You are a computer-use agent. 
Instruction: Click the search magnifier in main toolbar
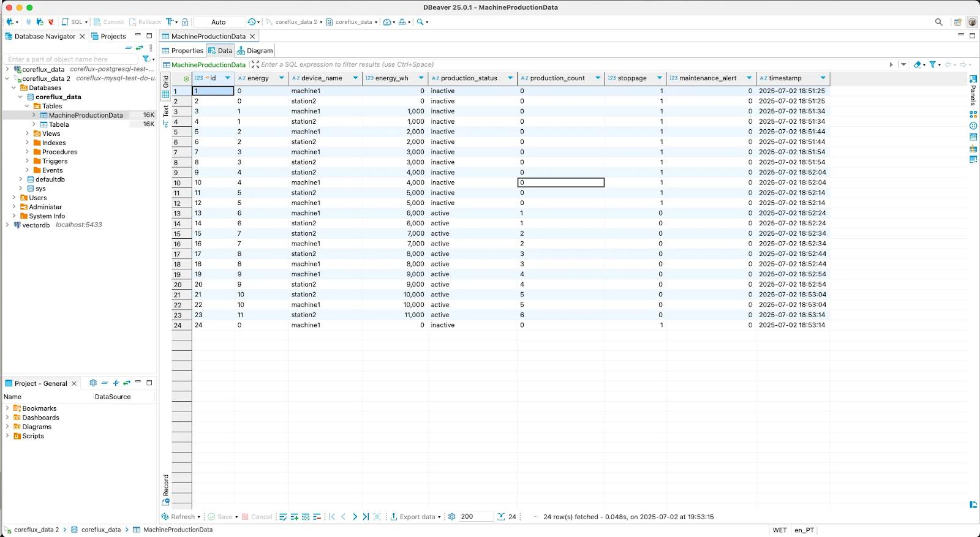pos(420,22)
